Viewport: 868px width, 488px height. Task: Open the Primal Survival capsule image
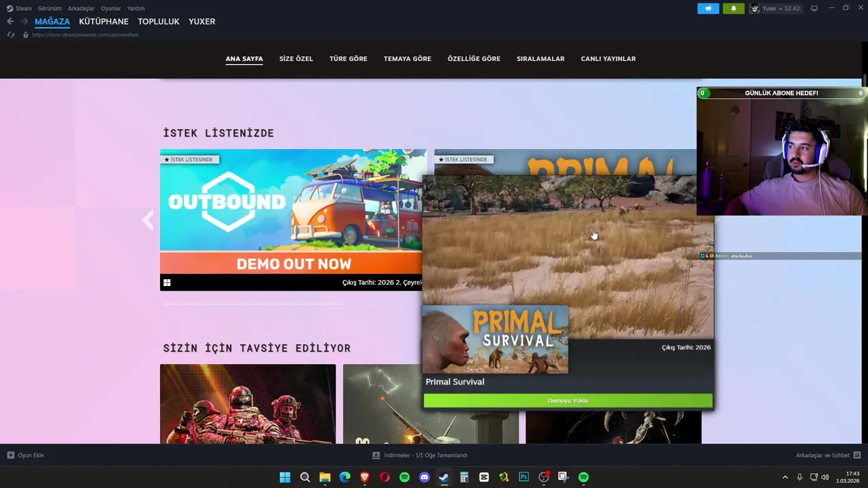pos(495,340)
